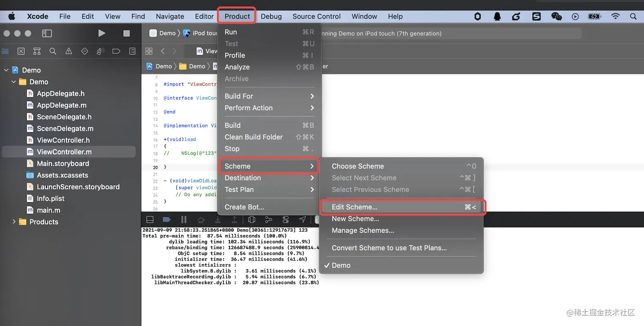Viewport: 644px width, 326px height.
Task: Run the Demo project with the play button
Action: pos(101,33)
